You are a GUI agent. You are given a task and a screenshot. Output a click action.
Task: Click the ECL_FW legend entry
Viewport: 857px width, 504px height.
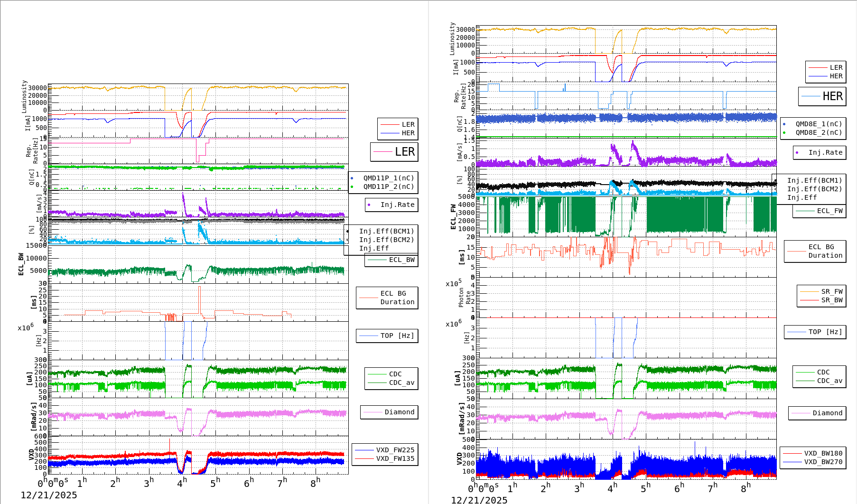click(820, 211)
